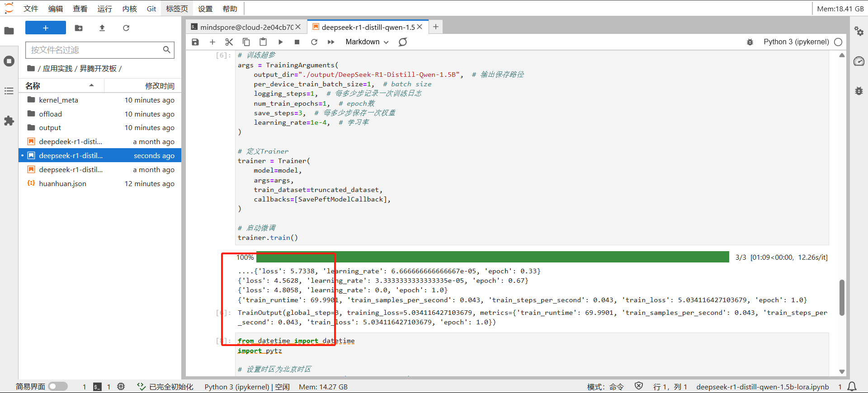The height and width of the screenshot is (393, 868).
Task: Click the kernel status circle indicator
Action: [x=838, y=42]
